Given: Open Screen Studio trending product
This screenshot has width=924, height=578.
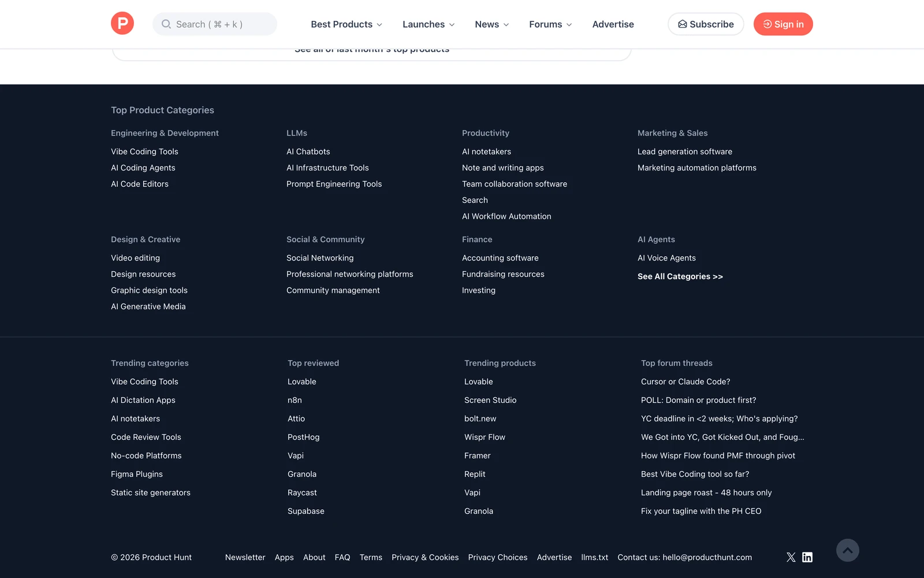Looking at the screenshot, I should [490, 400].
